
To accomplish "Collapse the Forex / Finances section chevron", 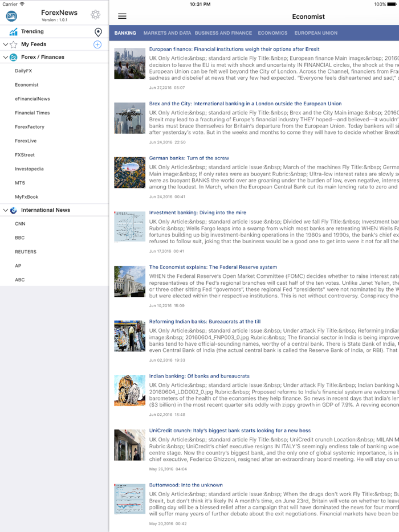I will click(6, 58).
